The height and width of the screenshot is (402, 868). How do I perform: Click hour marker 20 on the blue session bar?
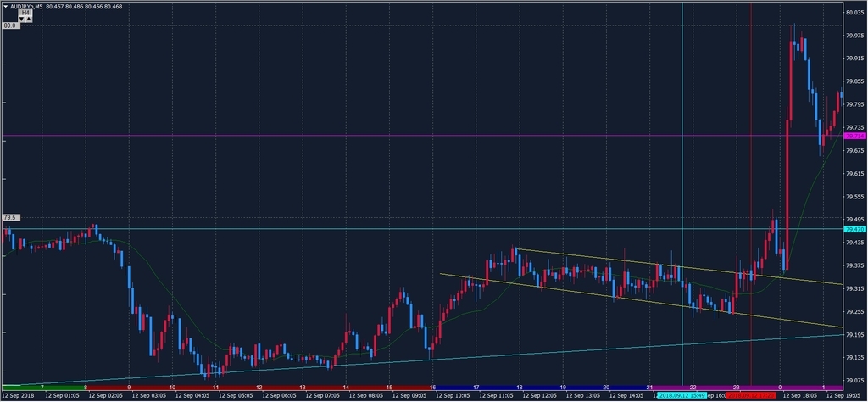[x=605, y=387]
